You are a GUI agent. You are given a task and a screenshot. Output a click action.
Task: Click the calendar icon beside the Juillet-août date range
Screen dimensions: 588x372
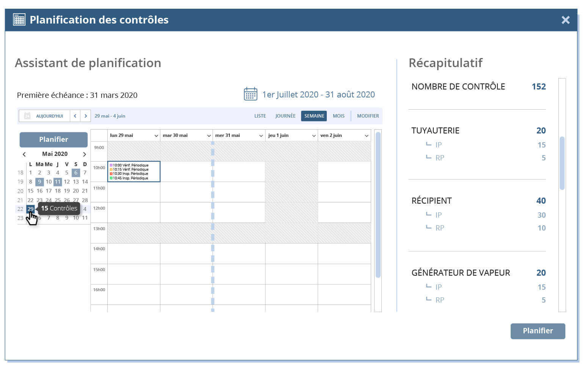[x=251, y=94]
